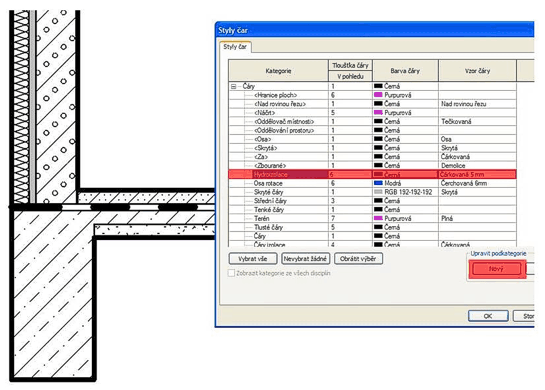Viewport: 545px width, 390px height.
Task: Collapse the Čáry category tree node
Action: [233, 87]
